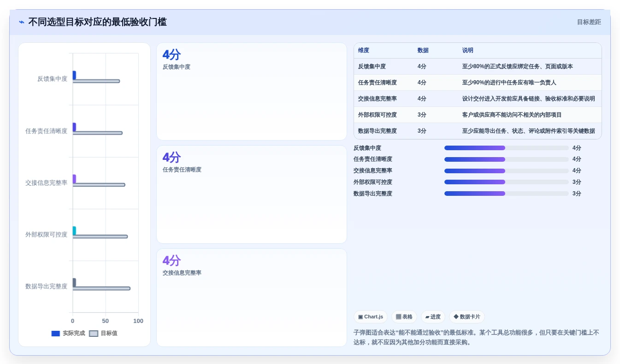This screenshot has width=620, height=364.
Task: Select the Chart.js tag chip
Action: [371, 317]
